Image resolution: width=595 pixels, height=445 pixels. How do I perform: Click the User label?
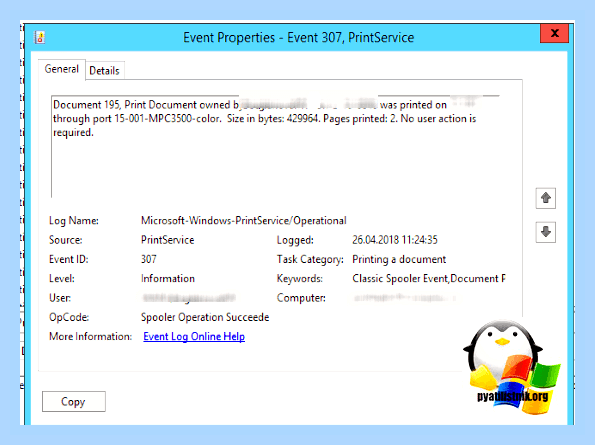[60, 298]
